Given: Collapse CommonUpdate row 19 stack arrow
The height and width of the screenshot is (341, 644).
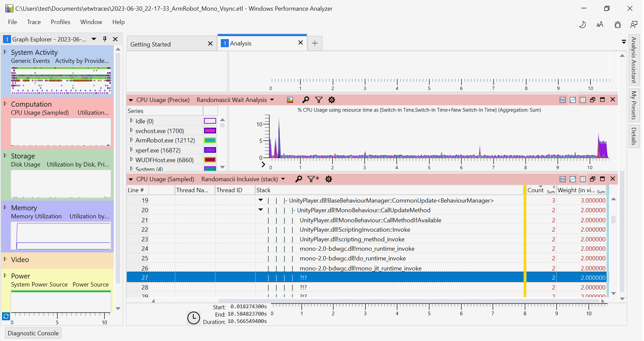Looking at the screenshot, I should [261, 200].
